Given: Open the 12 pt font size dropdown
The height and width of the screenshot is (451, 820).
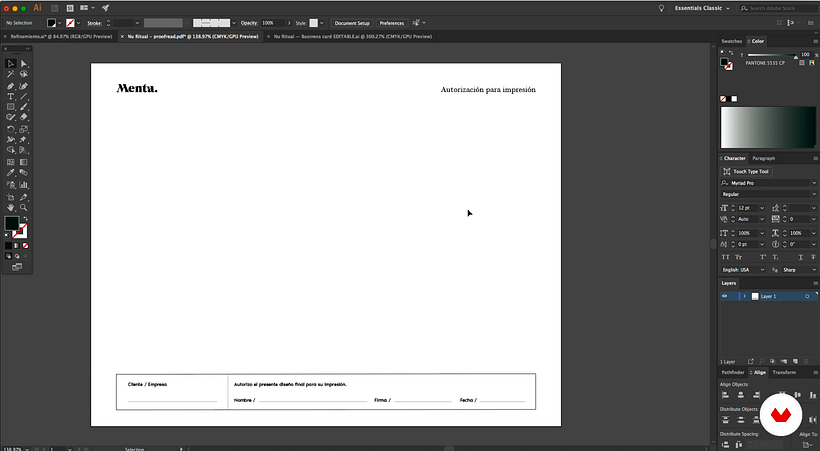Looking at the screenshot, I should pyautogui.click(x=761, y=208).
